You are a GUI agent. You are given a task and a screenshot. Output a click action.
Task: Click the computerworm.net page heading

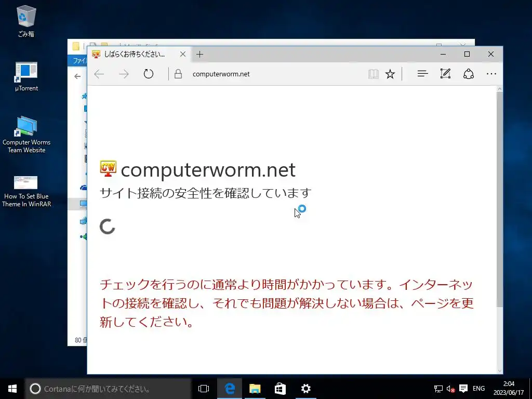pyautogui.click(x=208, y=170)
